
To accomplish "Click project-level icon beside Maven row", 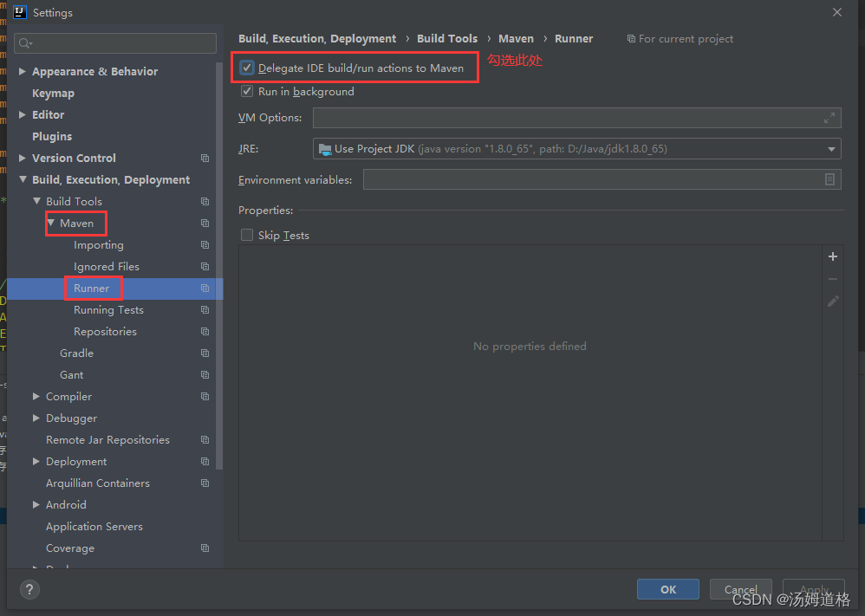I will click(205, 224).
